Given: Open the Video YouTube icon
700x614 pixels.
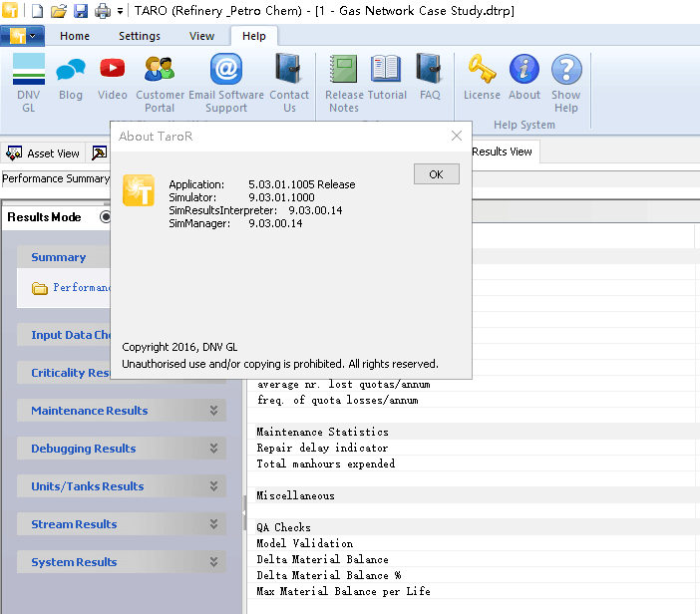Looking at the screenshot, I should coord(112,78).
